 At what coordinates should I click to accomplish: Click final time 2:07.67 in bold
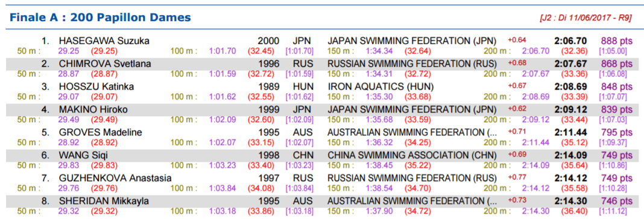(x=570, y=64)
